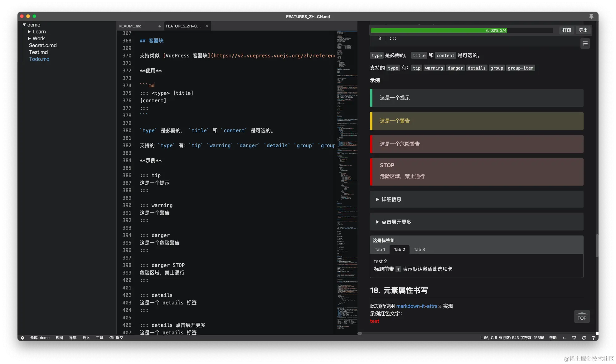Click the TOP back-to-top button

pos(582,316)
